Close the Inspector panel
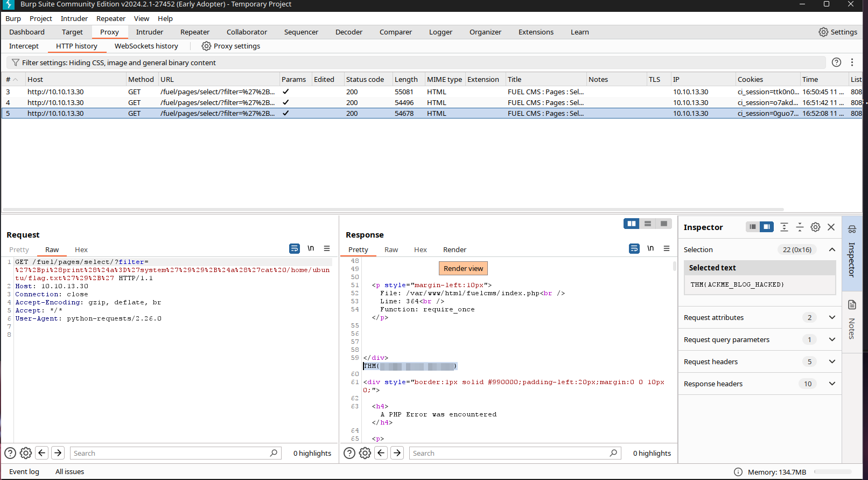Screen dimensions: 868x480 pos(831,227)
